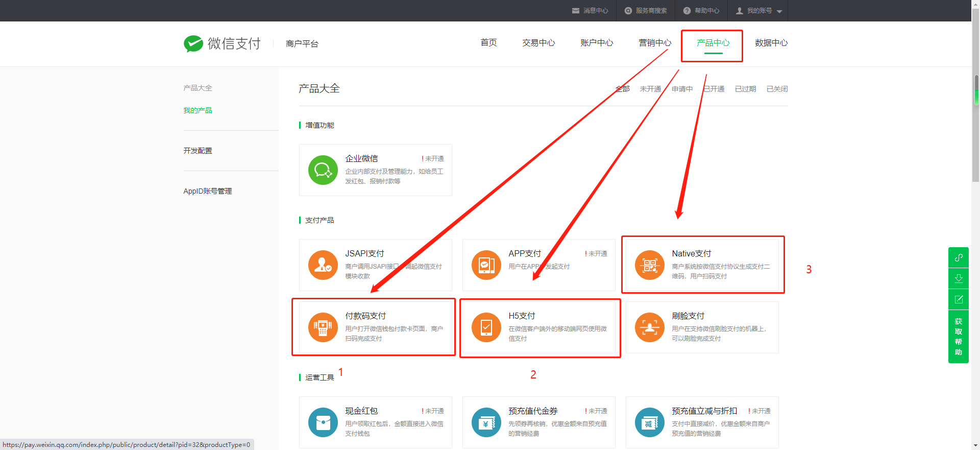Filter products by 已关闭
This screenshot has width=980, height=450.
click(x=777, y=89)
